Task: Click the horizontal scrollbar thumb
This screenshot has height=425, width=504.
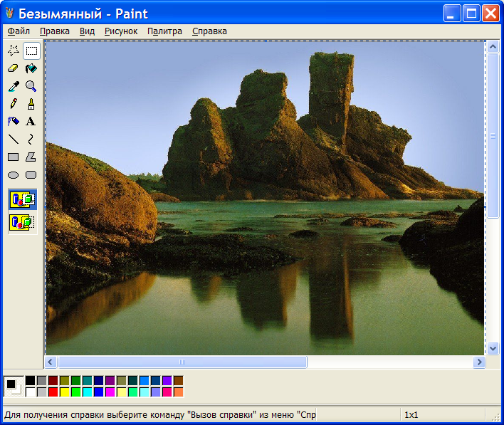Action: (182, 362)
